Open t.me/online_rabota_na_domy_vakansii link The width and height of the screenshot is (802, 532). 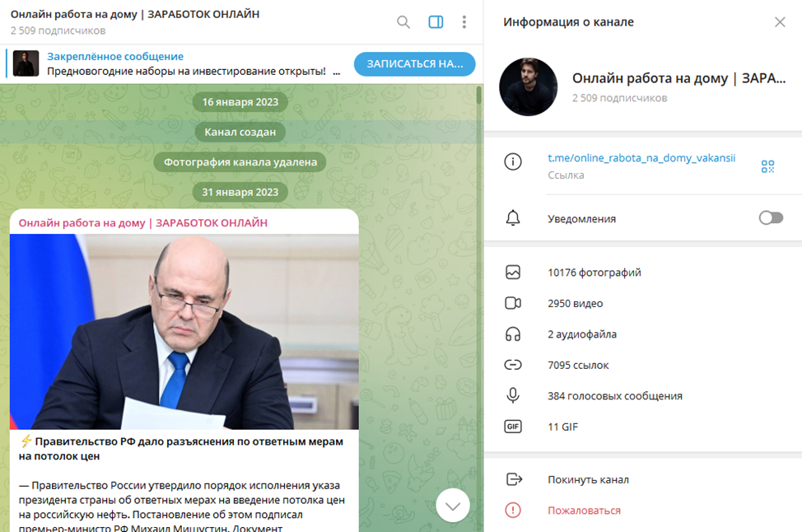click(x=641, y=158)
